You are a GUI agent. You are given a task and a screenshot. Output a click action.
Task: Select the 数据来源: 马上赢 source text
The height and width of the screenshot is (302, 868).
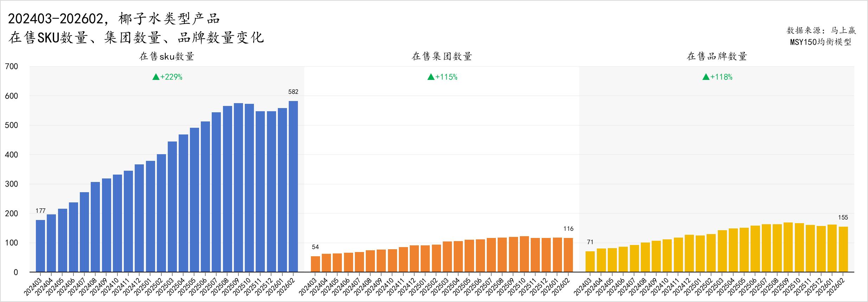coord(821,31)
